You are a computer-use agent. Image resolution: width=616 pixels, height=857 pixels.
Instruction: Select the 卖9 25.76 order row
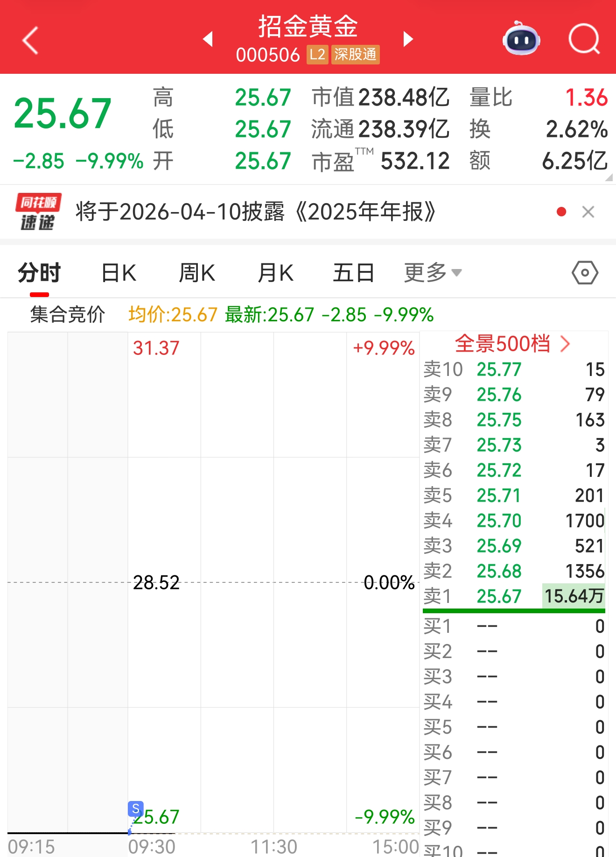click(514, 395)
